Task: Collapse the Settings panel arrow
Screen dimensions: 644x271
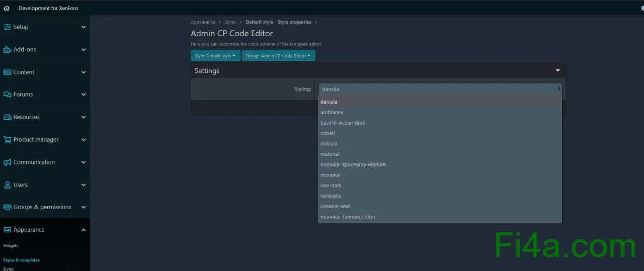Action: [557, 71]
